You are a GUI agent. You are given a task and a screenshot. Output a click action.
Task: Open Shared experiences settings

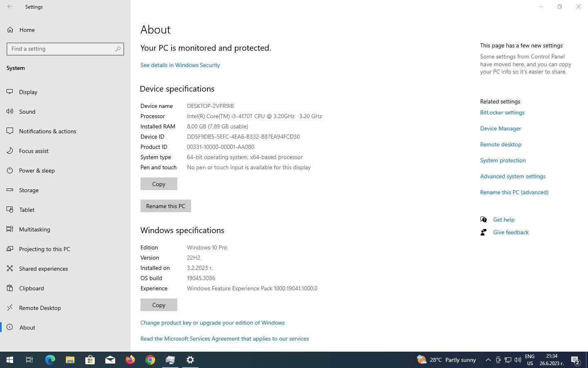click(x=65, y=269)
